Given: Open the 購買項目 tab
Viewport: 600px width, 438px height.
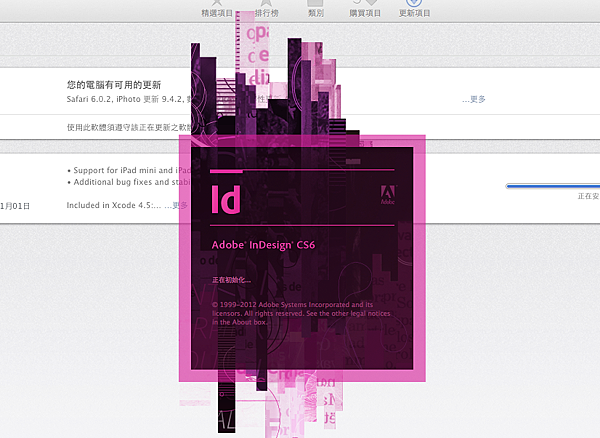Looking at the screenshot, I should [x=365, y=13].
